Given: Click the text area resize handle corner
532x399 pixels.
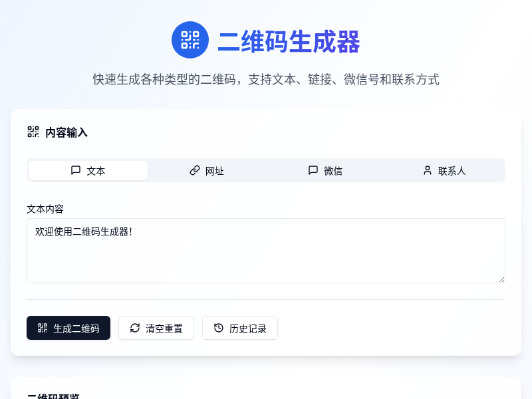Looking at the screenshot, I should click(502, 279).
